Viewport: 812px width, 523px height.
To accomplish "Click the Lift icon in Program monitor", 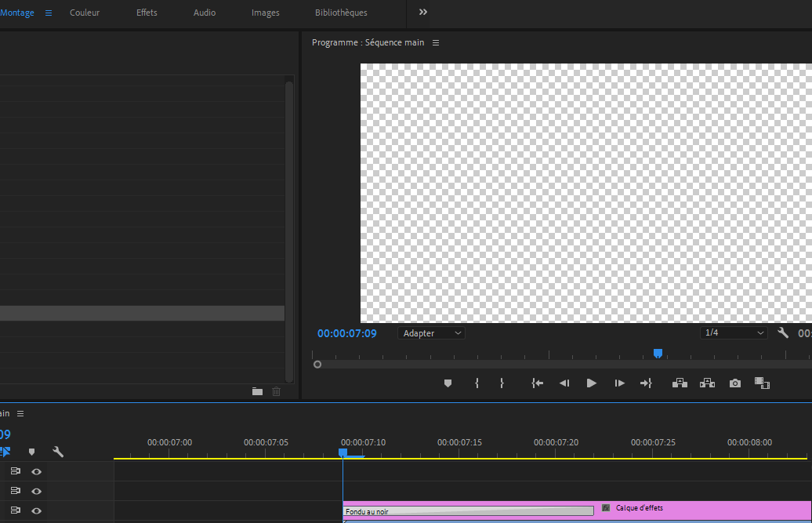I will pos(680,383).
